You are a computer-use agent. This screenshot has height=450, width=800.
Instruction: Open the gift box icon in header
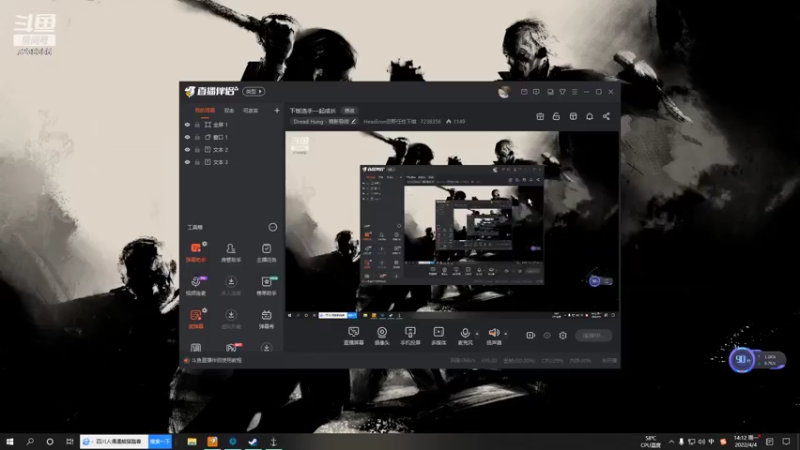[540, 116]
